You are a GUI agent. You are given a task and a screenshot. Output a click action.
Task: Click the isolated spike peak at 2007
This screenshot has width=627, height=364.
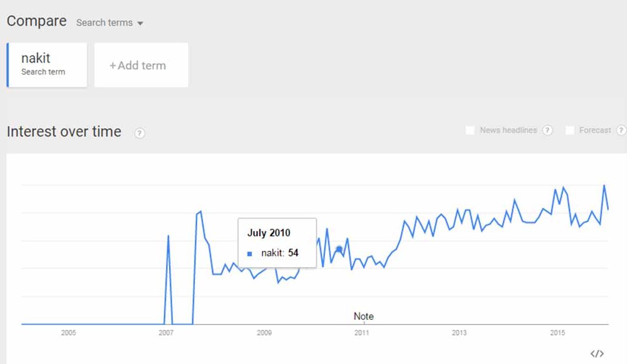pyautogui.click(x=168, y=236)
